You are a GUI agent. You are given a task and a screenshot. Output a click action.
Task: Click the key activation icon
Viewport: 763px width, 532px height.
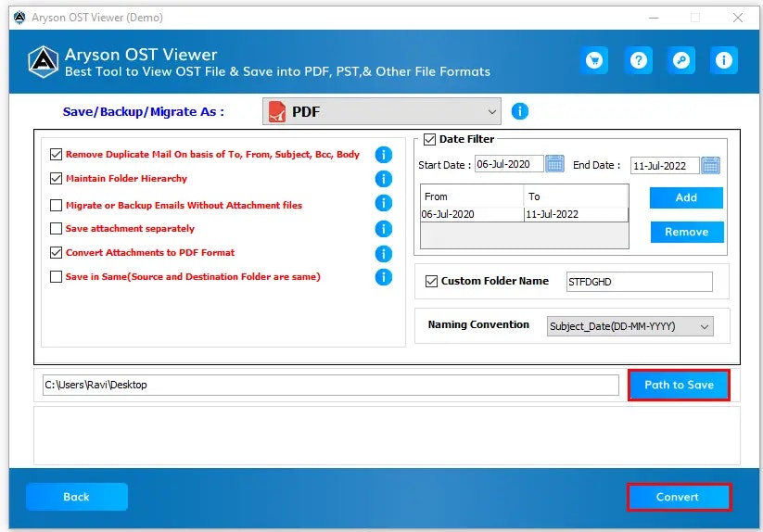pyautogui.click(x=680, y=60)
